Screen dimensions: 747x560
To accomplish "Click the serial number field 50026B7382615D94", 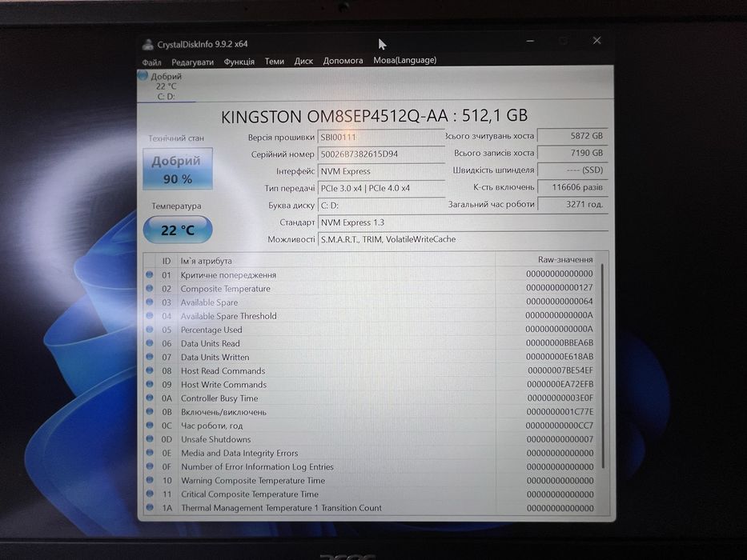I will pyautogui.click(x=381, y=154).
